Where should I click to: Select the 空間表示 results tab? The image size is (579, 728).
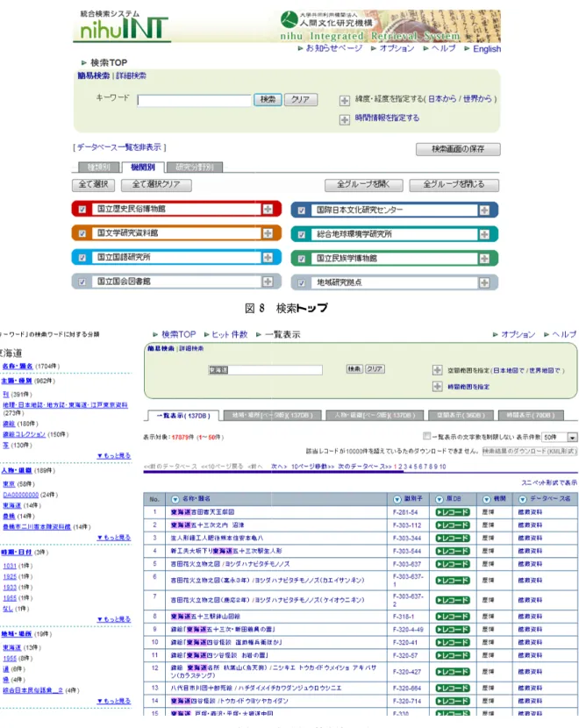click(x=461, y=415)
